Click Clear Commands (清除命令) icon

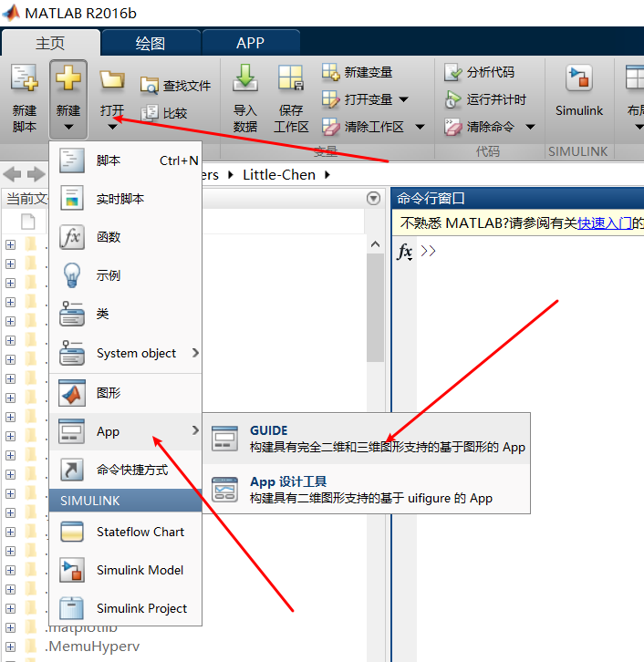452,127
